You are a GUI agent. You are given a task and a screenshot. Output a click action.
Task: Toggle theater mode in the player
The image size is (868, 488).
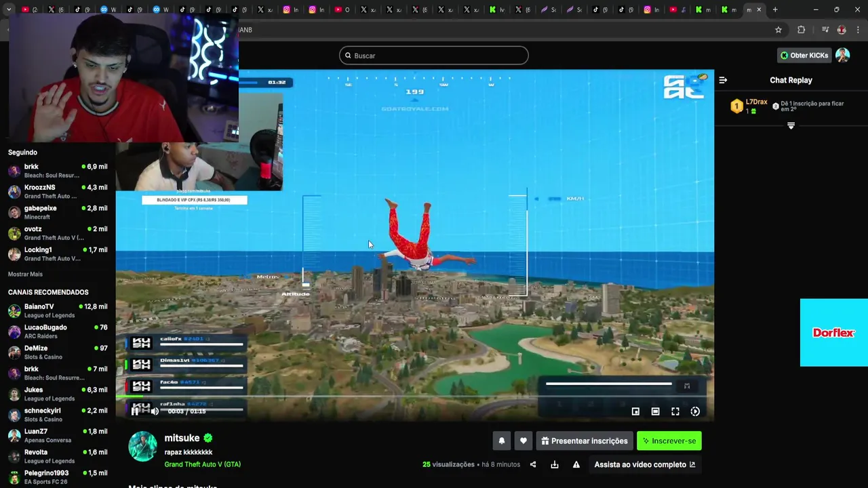pos(655,411)
